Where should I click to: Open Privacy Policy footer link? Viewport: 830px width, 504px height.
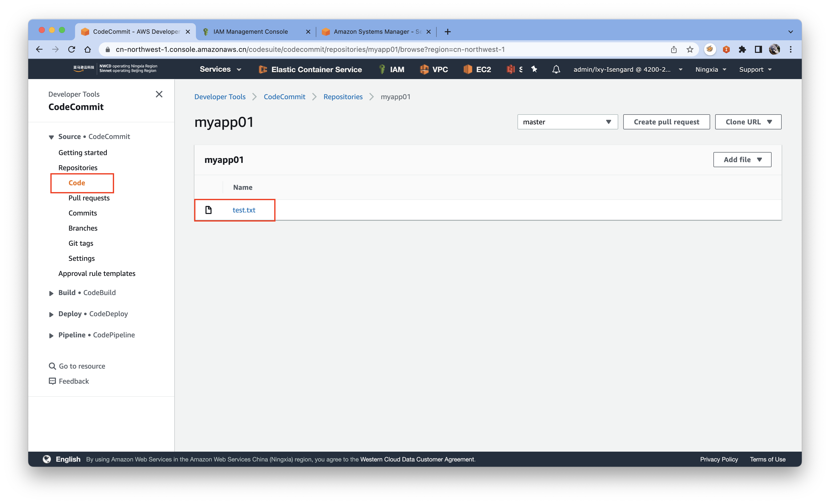pos(719,459)
